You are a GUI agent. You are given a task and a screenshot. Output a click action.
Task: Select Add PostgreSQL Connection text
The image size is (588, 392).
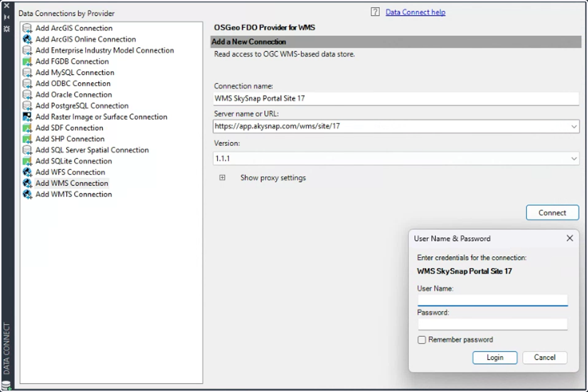pos(82,106)
